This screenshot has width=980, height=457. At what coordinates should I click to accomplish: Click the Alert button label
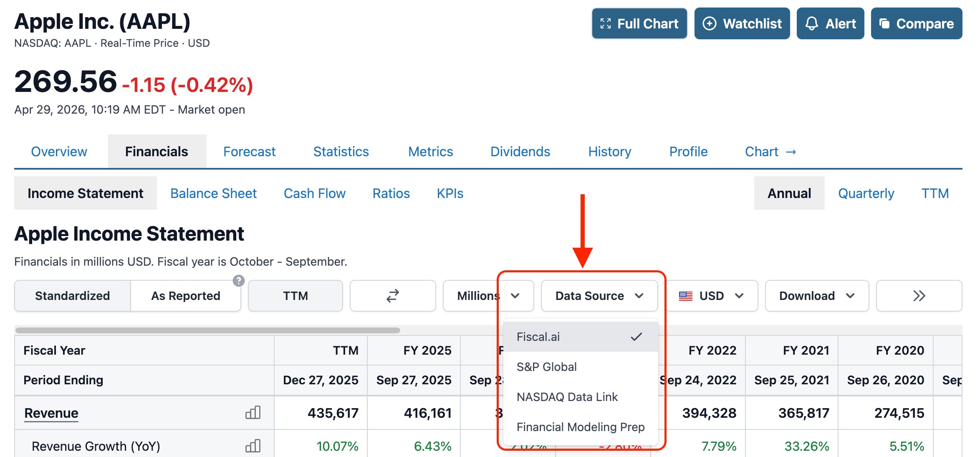pyautogui.click(x=841, y=24)
